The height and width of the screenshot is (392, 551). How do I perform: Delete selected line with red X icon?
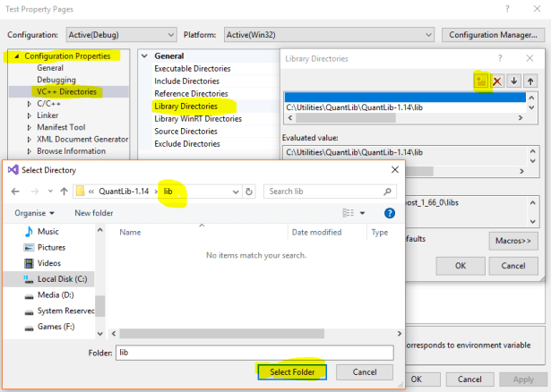point(497,81)
